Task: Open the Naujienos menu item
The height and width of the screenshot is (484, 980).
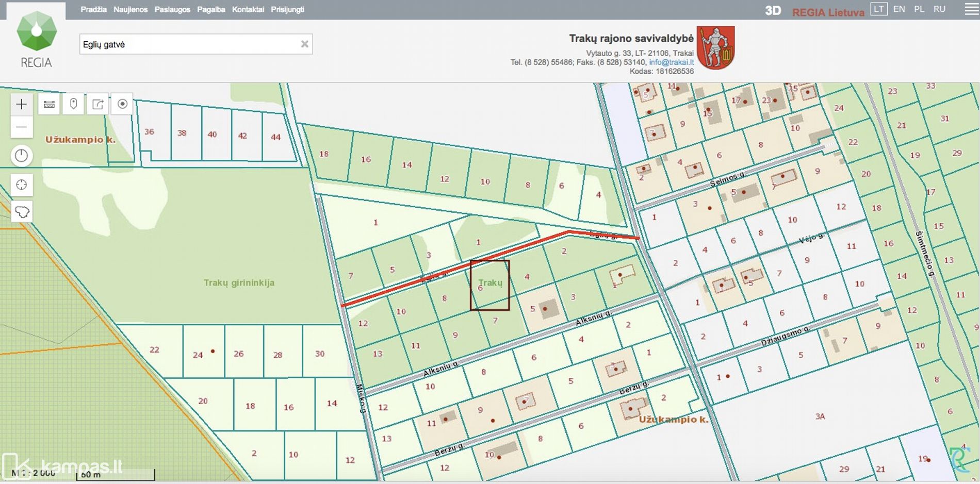Action: click(130, 9)
